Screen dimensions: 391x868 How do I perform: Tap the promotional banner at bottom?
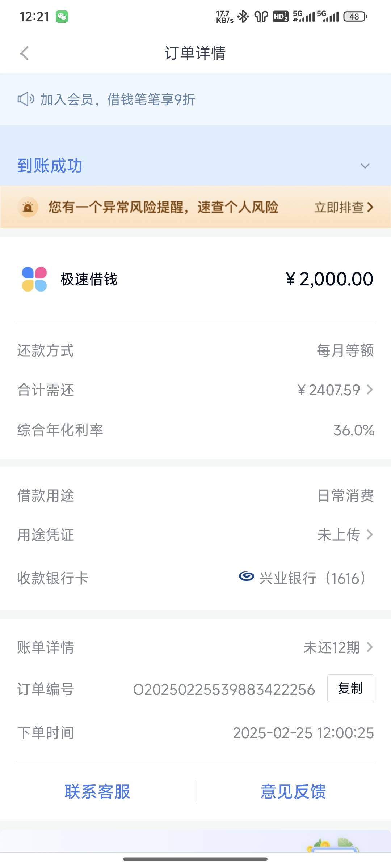[x=195, y=841]
